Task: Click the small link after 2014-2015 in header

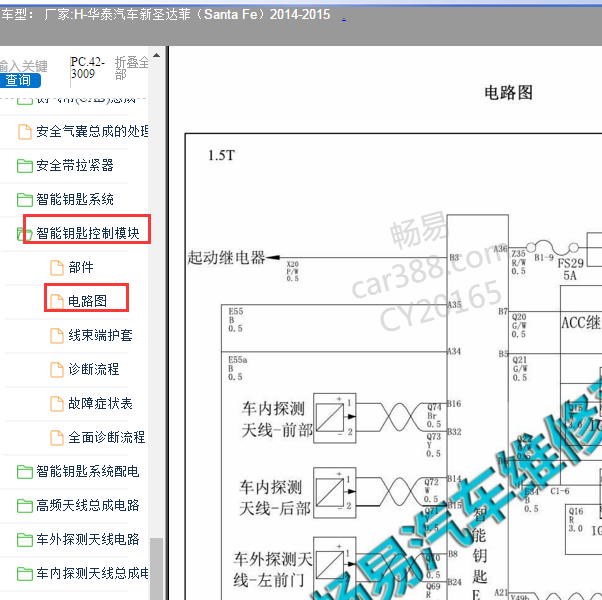Action: click(344, 18)
